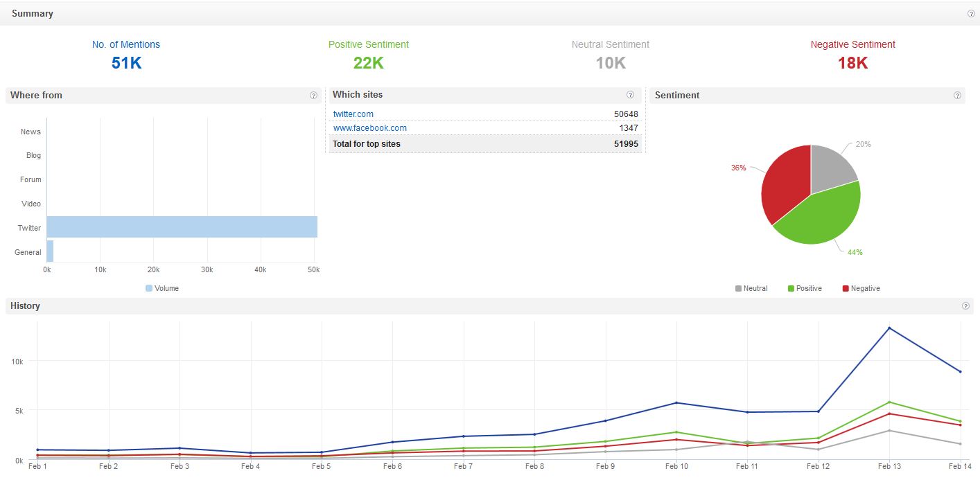
Task: Toggle Neutral series in sentiment legend
Action: [x=751, y=288]
